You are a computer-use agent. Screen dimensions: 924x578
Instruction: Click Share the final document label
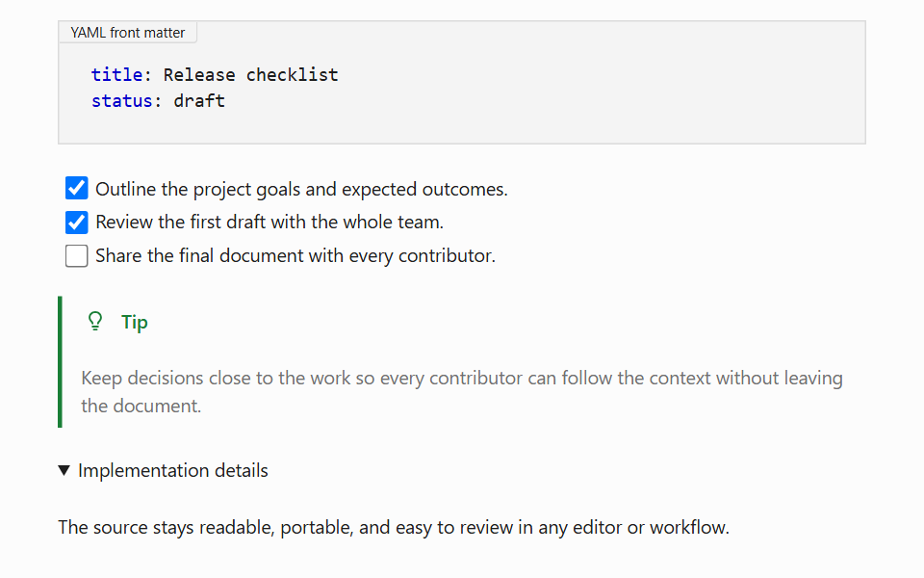tap(295, 256)
